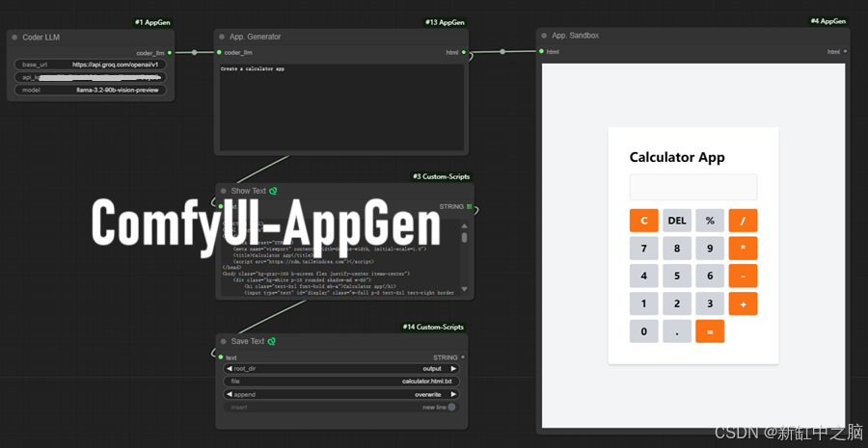Click left arrow of root_dir selector
The width and height of the screenshot is (868, 448).
tap(230, 368)
